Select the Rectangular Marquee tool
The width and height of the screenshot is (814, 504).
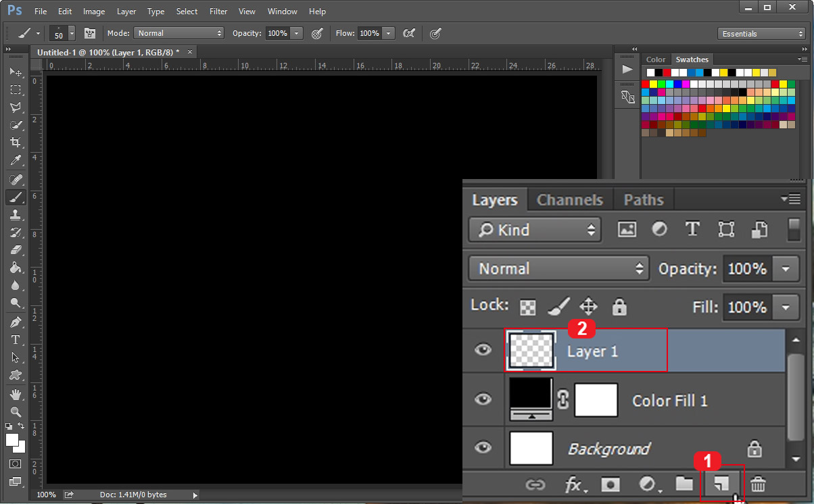click(x=16, y=89)
